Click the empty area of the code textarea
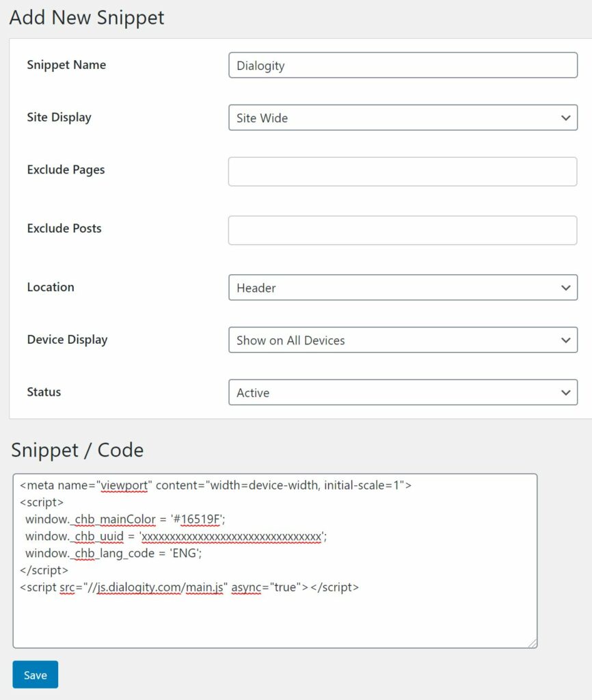The image size is (592, 700). [x=275, y=621]
